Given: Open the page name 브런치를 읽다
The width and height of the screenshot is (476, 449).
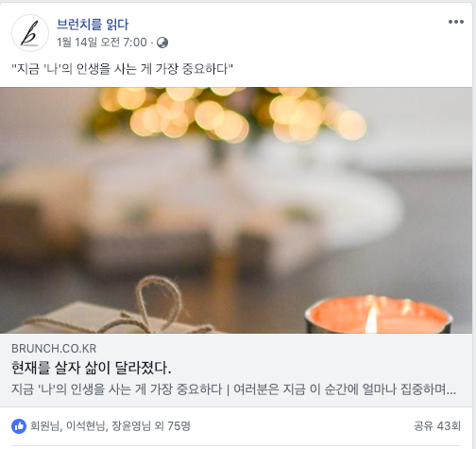Looking at the screenshot, I should pyautogui.click(x=93, y=25).
